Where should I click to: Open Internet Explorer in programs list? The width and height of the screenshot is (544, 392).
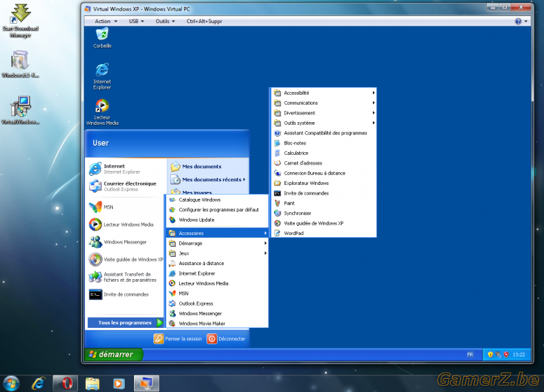click(217, 273)
